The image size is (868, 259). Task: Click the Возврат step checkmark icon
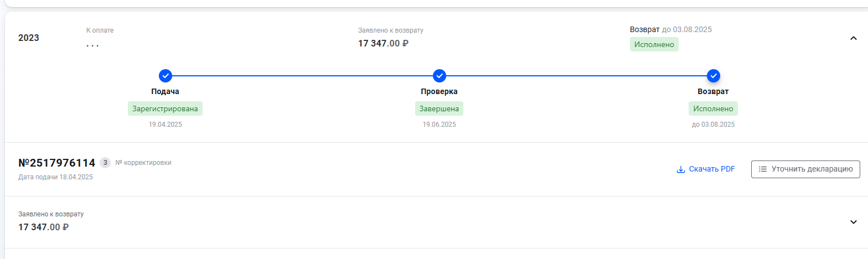click(713, 76)
